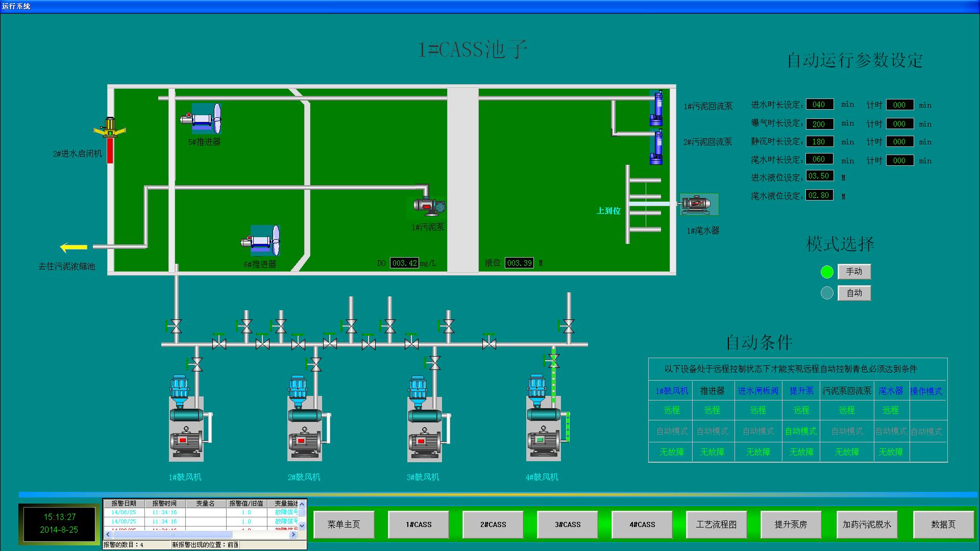Switch to 自动 automatic mode
This screenshot has width=980, height=551.
click(854, 293)
